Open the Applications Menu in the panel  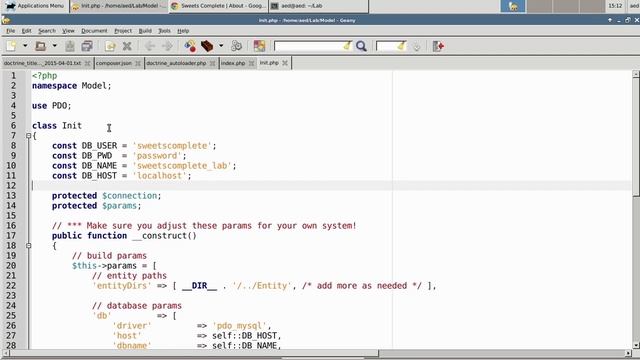pos(35,6)
